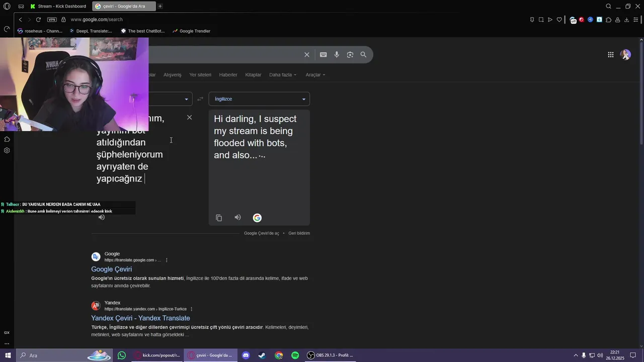Viewport: 644px width, 362px height.
Task: Go back to previous page
Action: pyautogui.click(x=20, y=20)
